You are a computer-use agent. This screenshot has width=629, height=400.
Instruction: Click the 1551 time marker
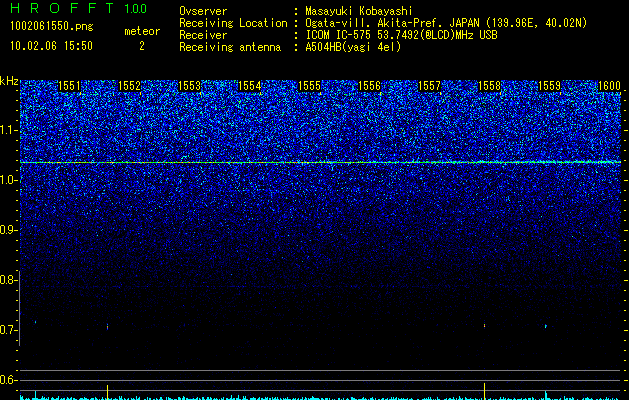(x=69, y=86)
